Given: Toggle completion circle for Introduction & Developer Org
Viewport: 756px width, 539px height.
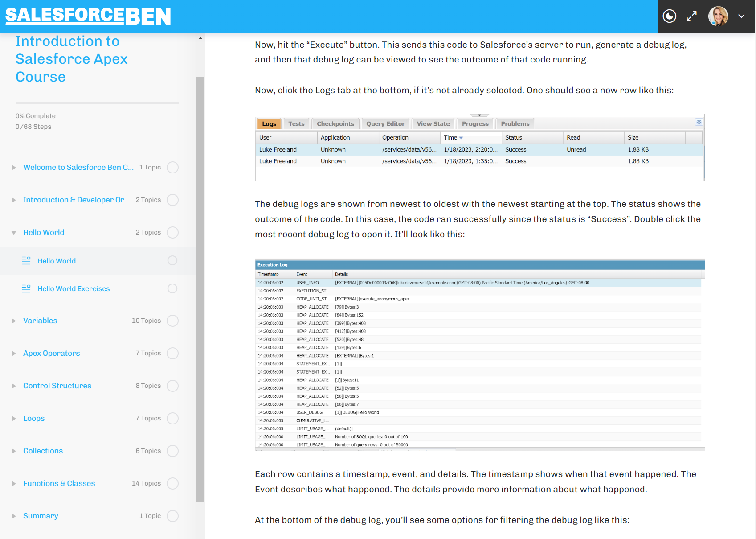Looking at the screenshot, I should pos(172,200).
